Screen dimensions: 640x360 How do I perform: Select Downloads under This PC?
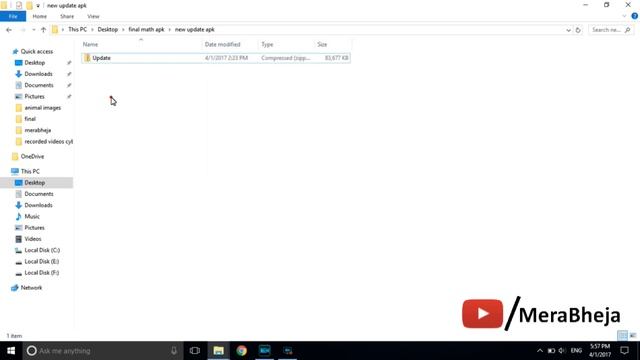coord(38,205)
